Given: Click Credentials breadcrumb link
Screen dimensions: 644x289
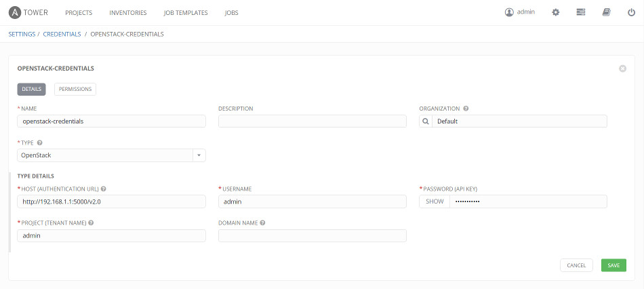Looking at the screenshot, I should (62, 34).
